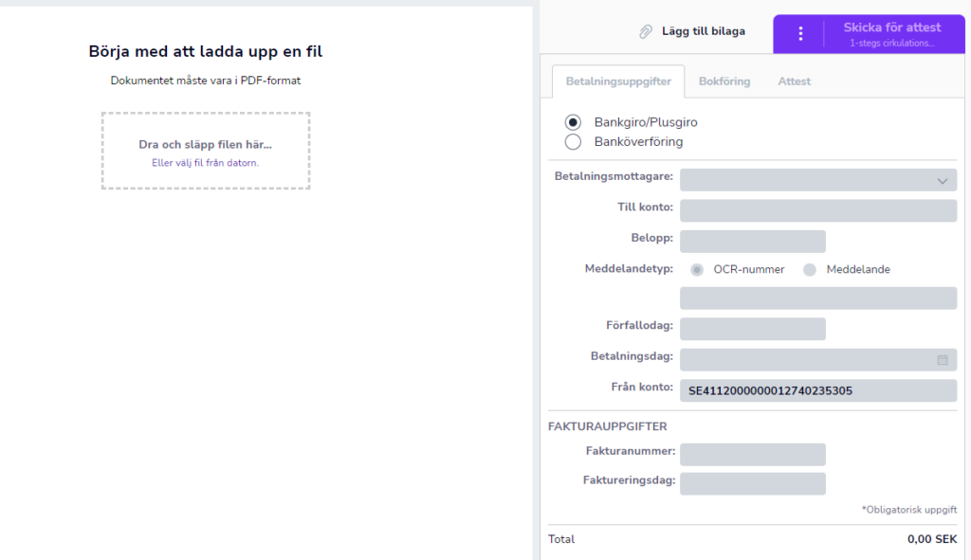Screen dimensions: 971x560
Task: Click the Till konto input field
Action: [818, 211]
